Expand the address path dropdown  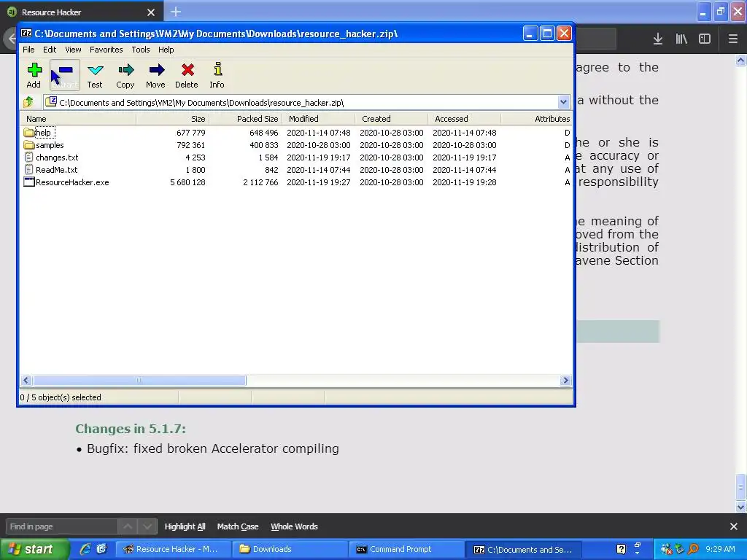click(563, 102)
